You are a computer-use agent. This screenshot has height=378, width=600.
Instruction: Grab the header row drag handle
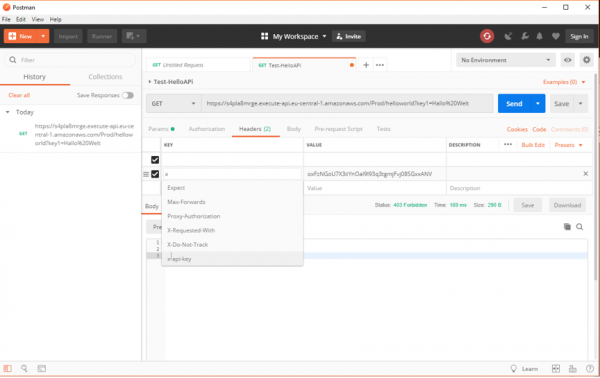pos(146,174)
